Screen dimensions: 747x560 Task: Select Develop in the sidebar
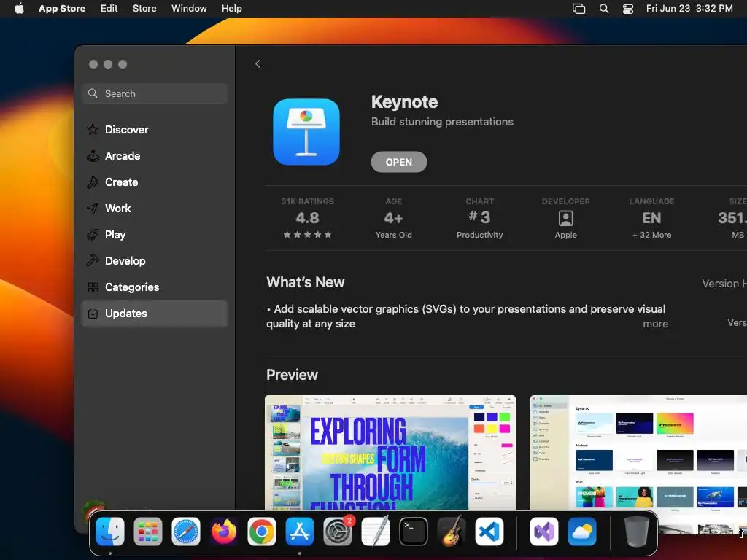click(x=155, y=260)
